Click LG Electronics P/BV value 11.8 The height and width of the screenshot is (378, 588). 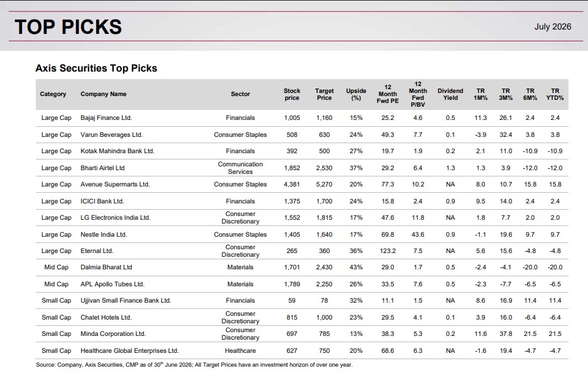click(418, 217)
